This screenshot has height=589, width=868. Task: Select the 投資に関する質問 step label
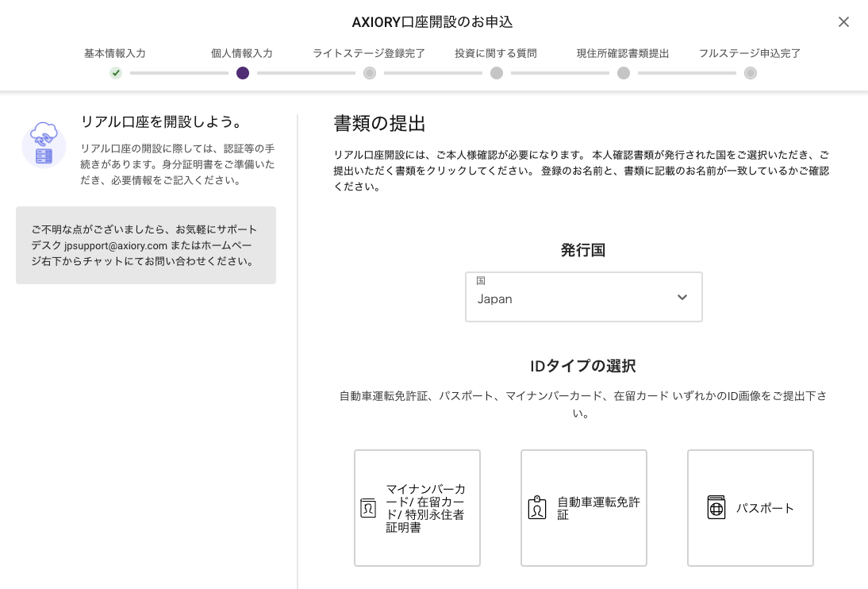496,53
